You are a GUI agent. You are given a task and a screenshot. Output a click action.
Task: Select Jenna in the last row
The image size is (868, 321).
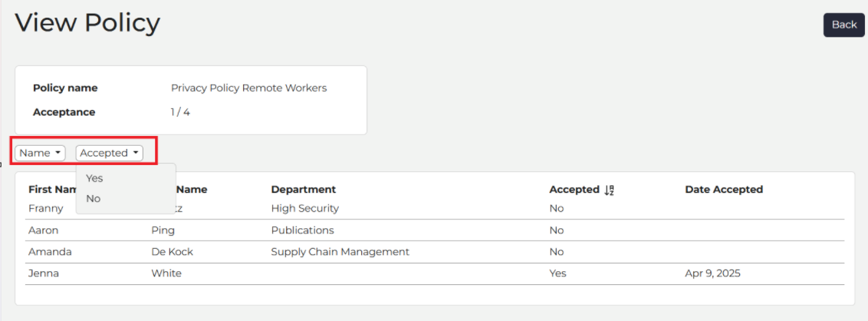(x=44, y=273)
